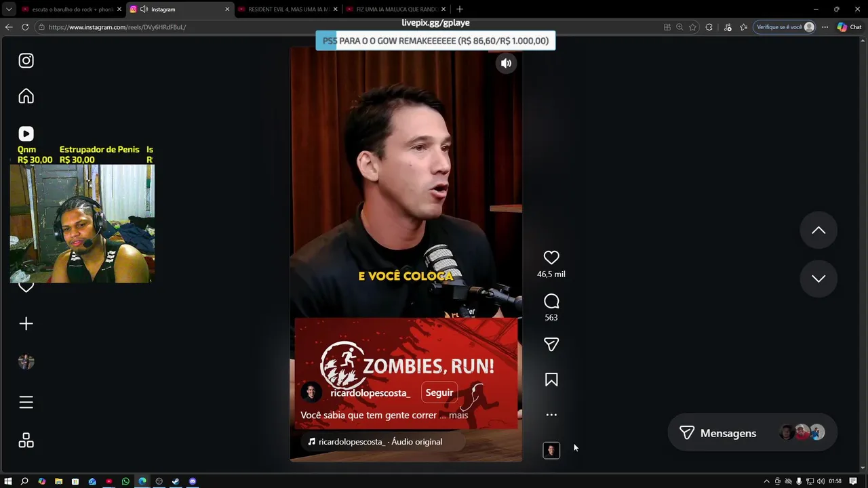
Task: Open a new browser tab
Action: pos(459,9)
